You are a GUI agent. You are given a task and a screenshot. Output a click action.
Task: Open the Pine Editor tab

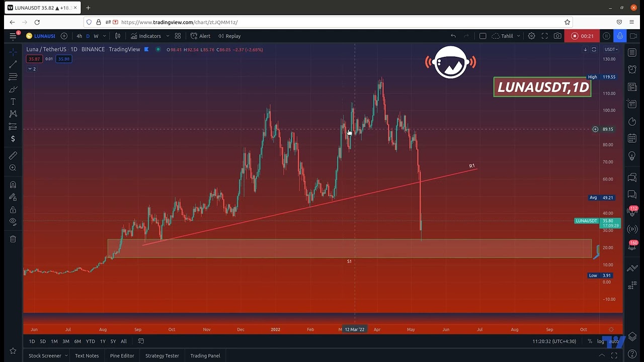click(122, 355)
